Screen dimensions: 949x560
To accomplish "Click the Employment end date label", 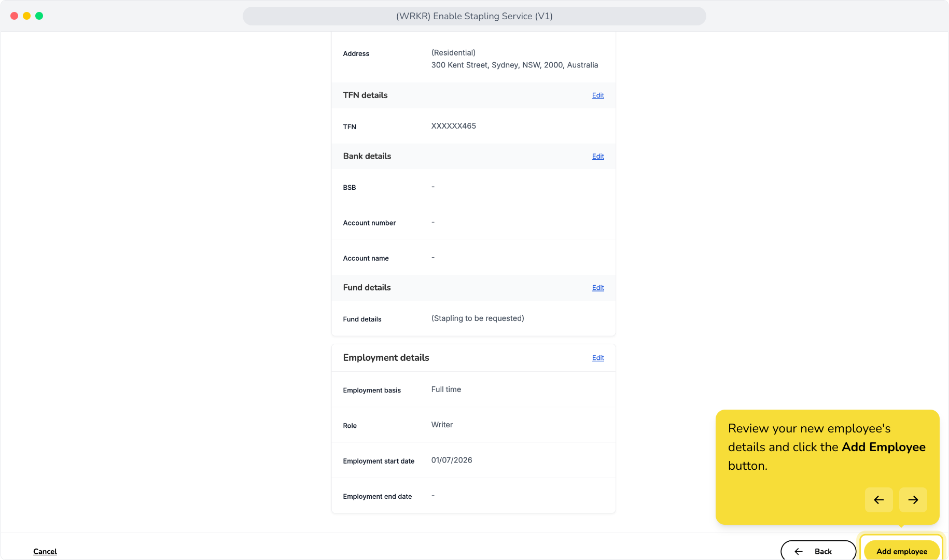I will coord(377,496).
